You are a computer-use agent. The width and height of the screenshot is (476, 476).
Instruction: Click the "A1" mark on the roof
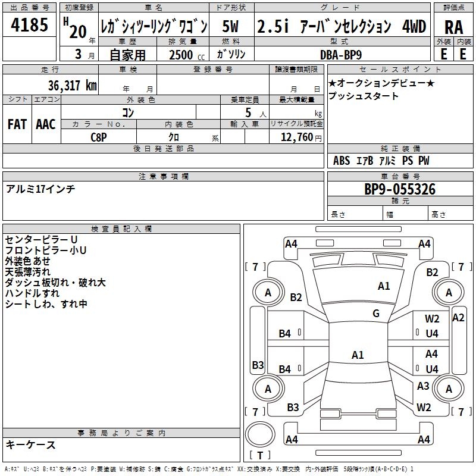[358, 355]
